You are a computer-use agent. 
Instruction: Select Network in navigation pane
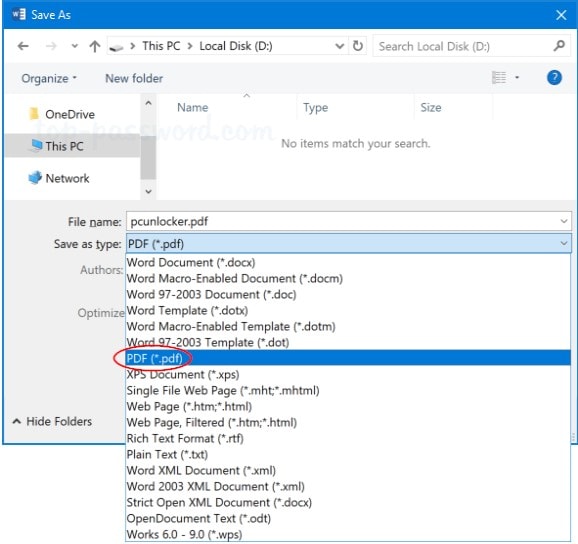tap(67, 178)
